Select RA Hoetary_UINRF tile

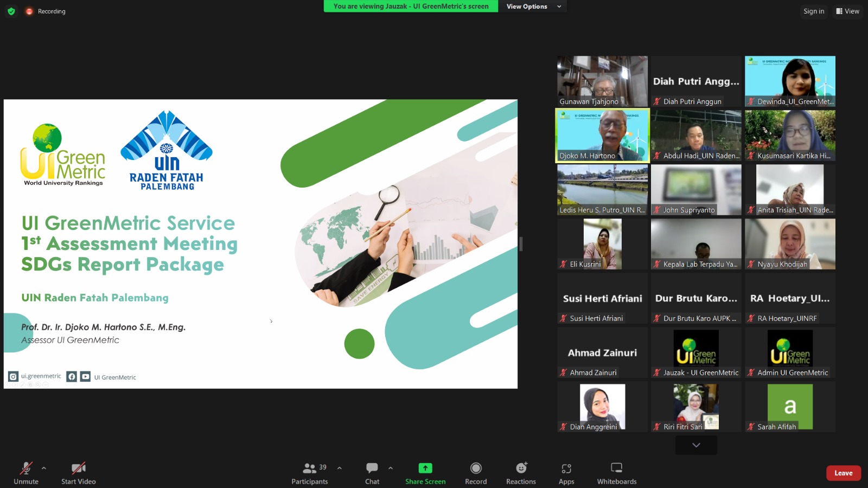click(790, 298)
